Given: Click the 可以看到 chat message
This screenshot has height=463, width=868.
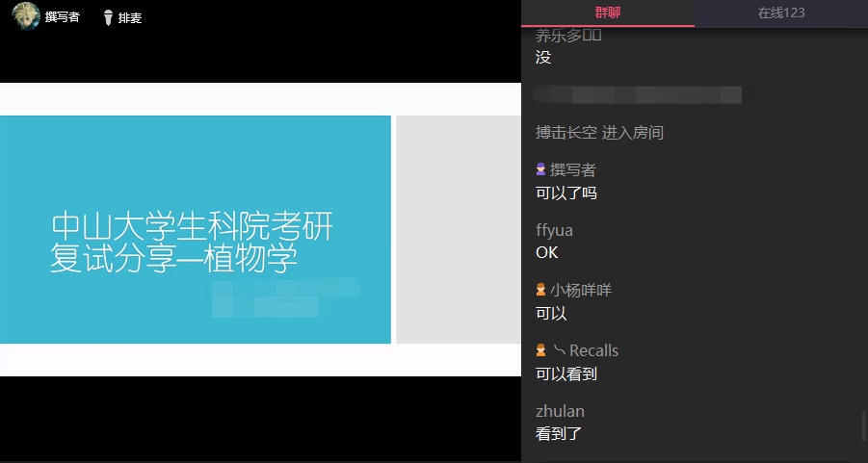Looking at the screenshot, I should click(566, 373).
